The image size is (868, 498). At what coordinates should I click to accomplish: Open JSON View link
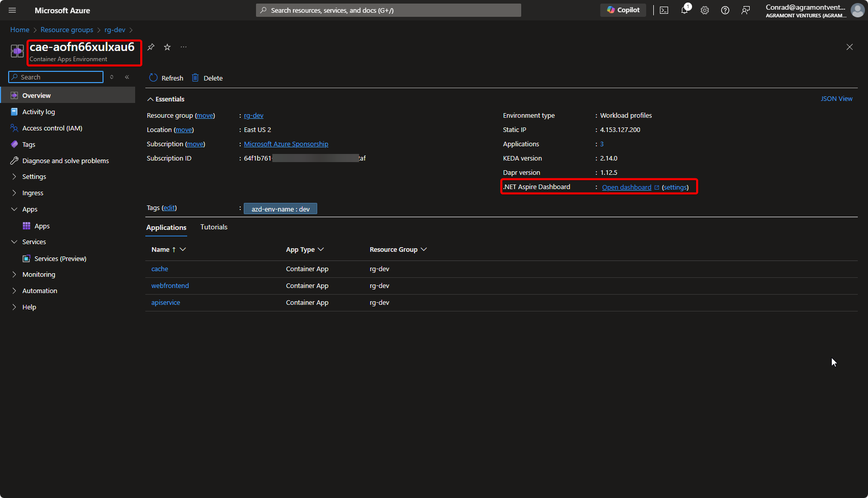click(836, 98)
